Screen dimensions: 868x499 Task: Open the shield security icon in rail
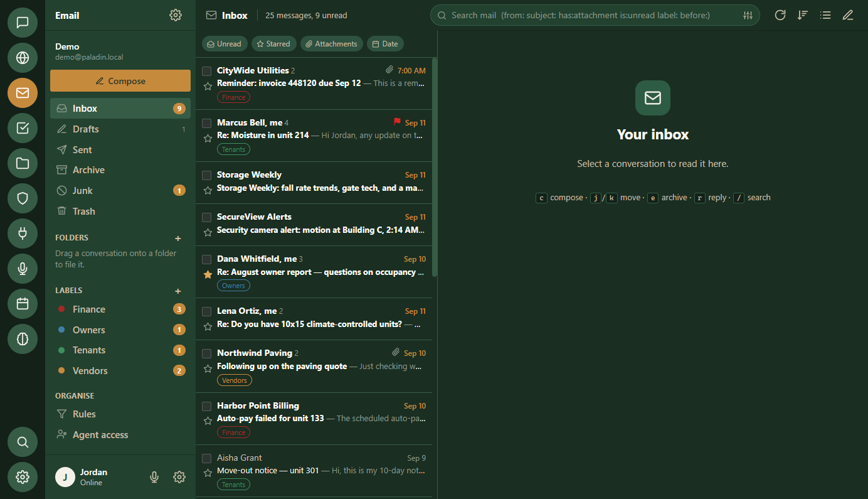[23, 198]
